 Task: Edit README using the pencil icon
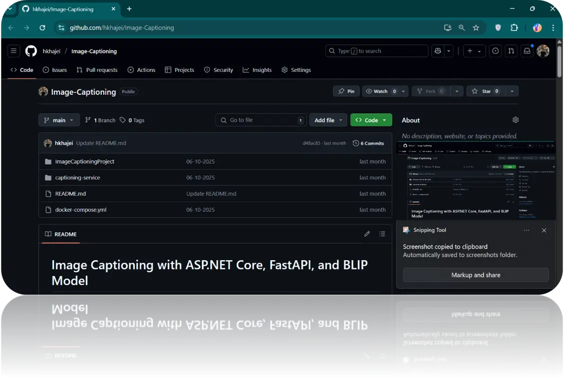[x=367, y=234]
